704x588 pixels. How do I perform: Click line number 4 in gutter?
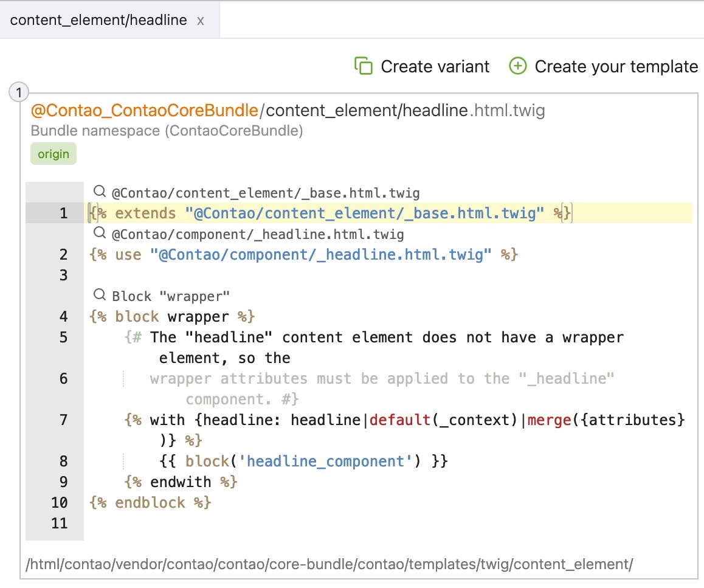point(63,316)
